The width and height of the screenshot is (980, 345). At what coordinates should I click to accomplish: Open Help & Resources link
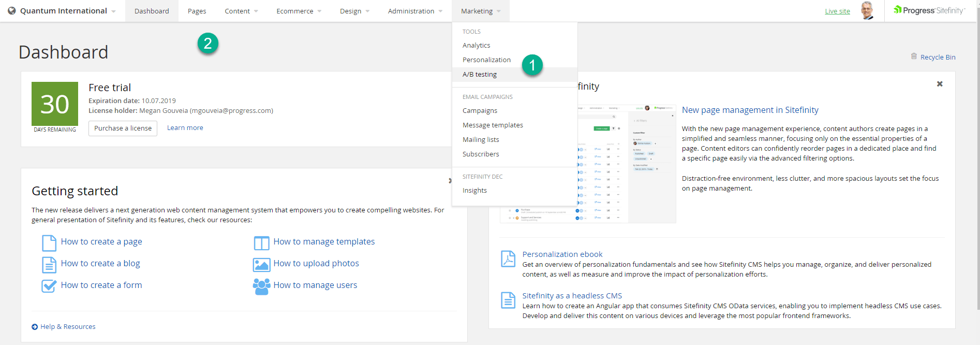[x=68, y=327]
